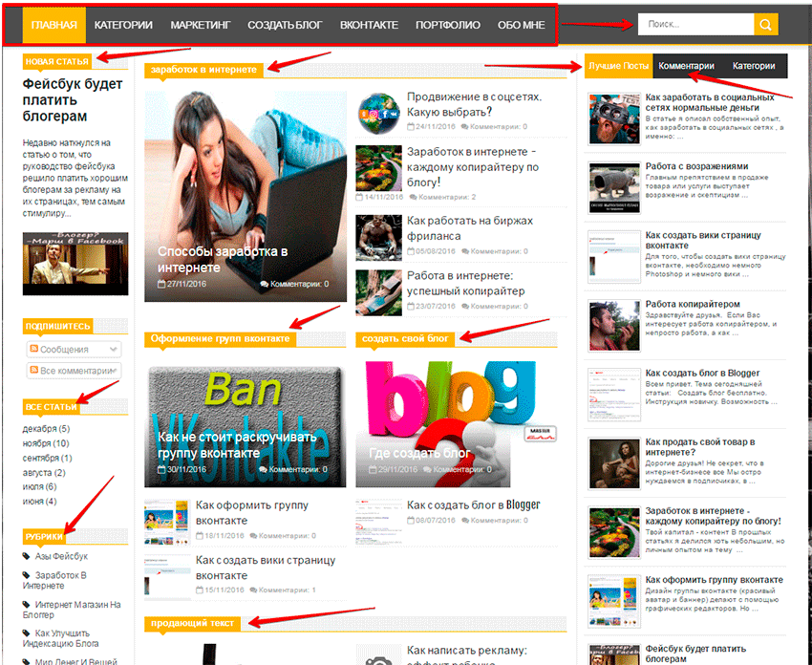Click the RSS icon beside Сообщения
Image resolution: width=812 pixels, height=665 pixels.
(x=34, y=349)
